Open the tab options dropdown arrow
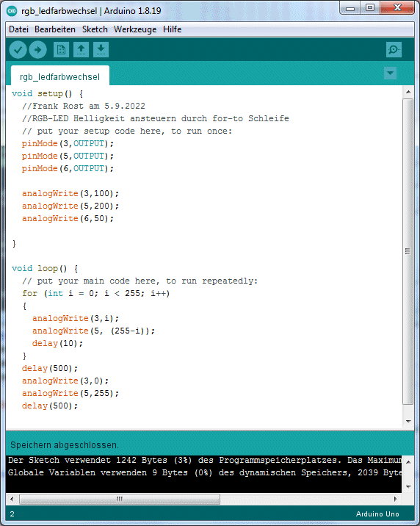 (390, 73)
